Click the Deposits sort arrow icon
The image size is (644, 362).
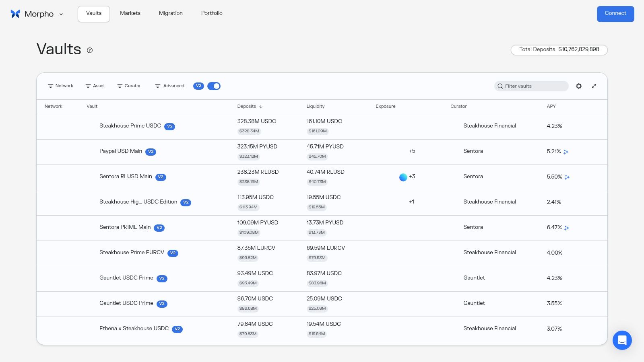coord(261,107)
